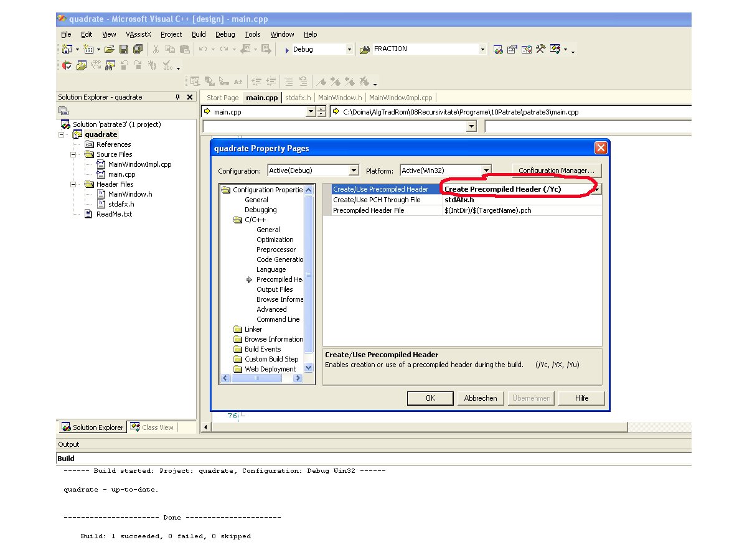The height and width of the screenshot is (560, 747).
Task: Select Optimization under C/C++
Action: (x=275, y=240)
